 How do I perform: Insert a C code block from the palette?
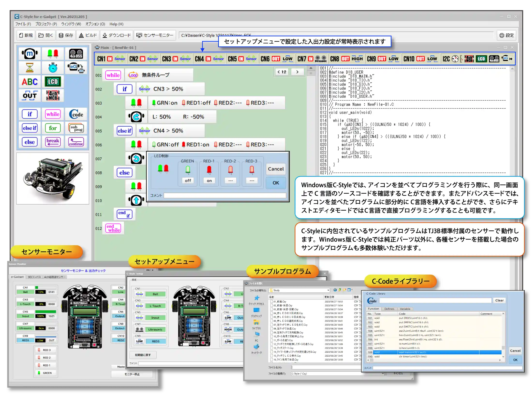(76, 114)
